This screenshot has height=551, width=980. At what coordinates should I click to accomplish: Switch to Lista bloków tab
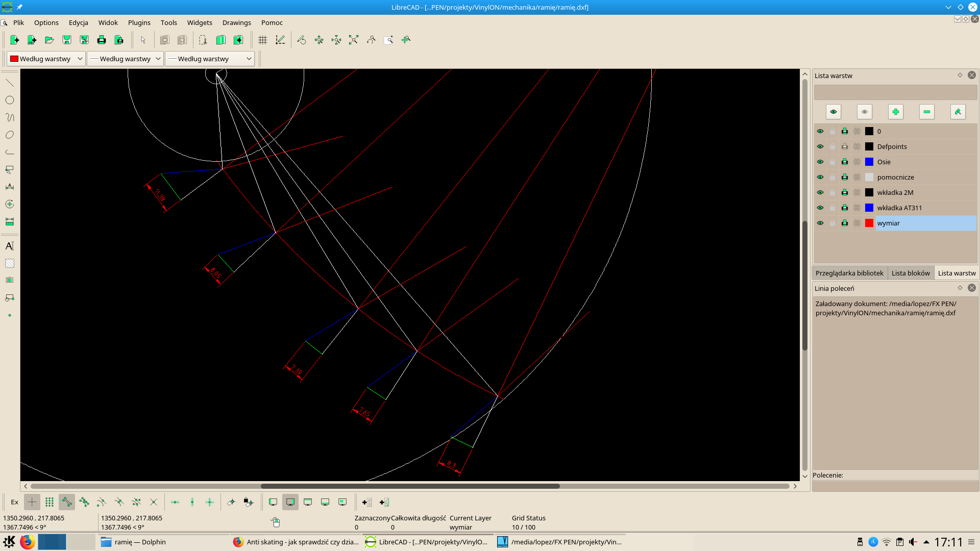coord(910,273)
